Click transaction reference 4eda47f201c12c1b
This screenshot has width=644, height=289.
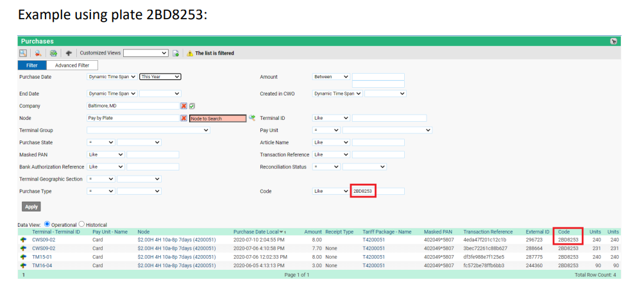[485, 240]
